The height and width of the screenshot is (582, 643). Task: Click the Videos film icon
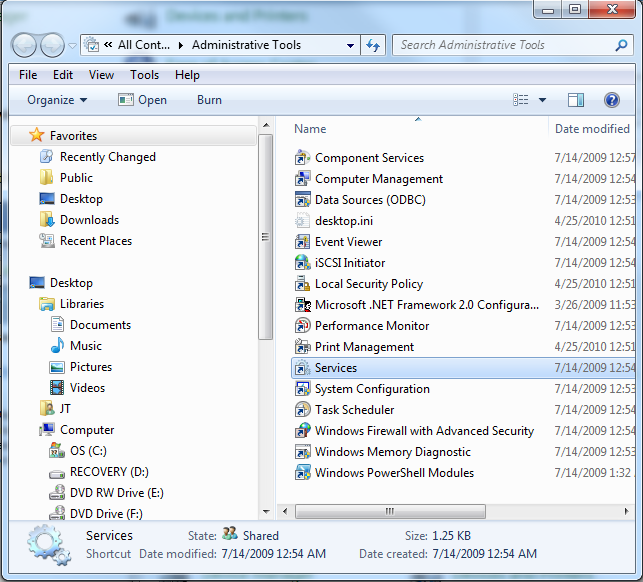coord(57,388)
